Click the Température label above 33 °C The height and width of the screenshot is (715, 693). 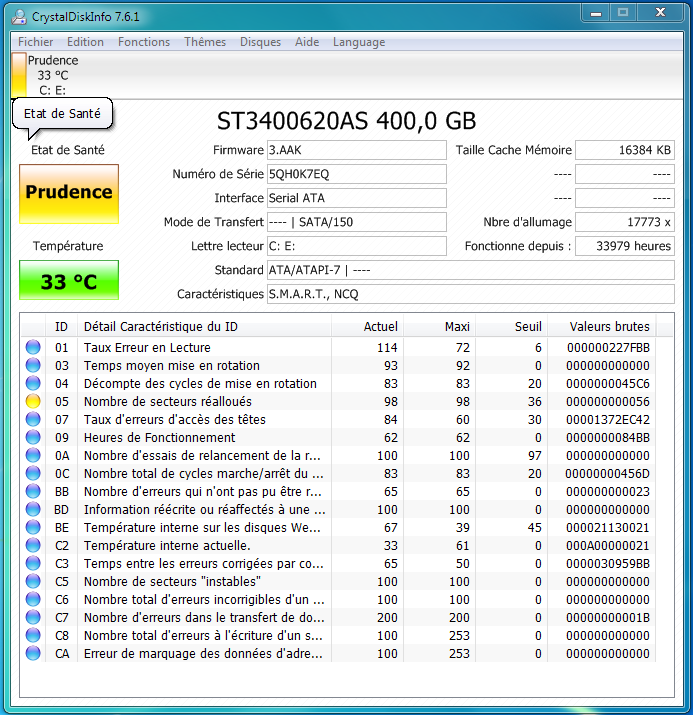(68, 246)
